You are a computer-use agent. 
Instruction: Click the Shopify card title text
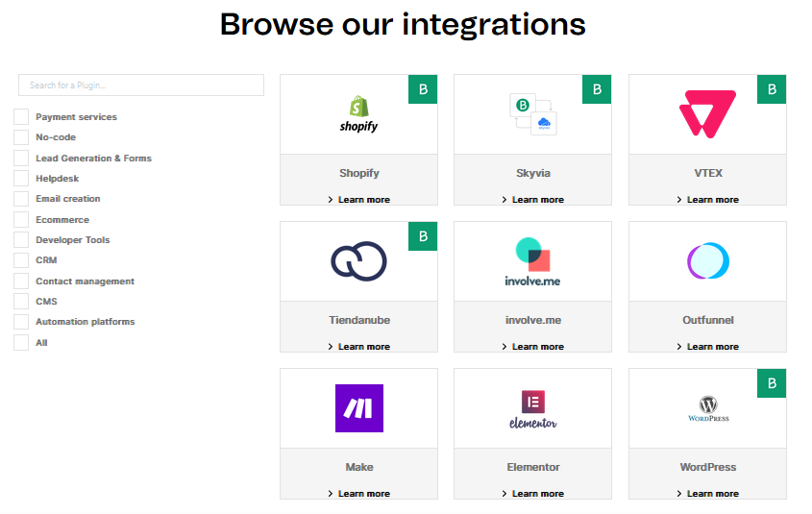(359, 173)
